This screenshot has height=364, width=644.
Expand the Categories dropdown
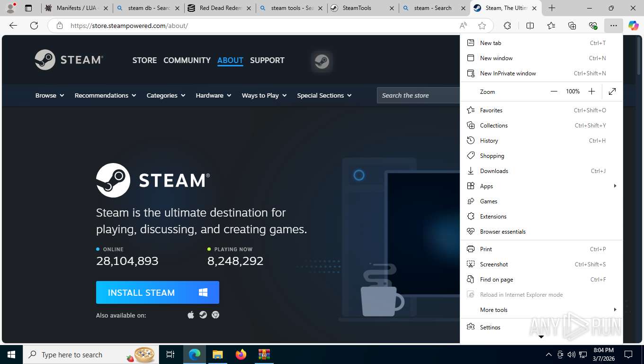point(166,95)
